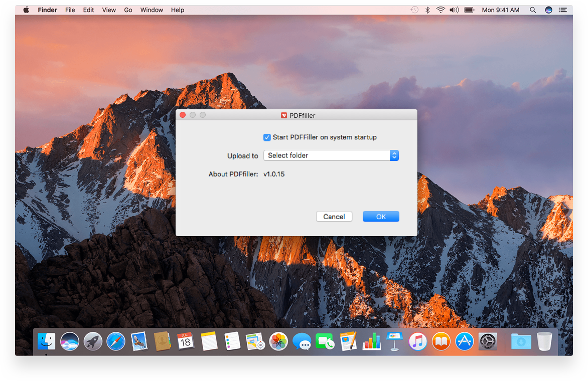Click version text v1.0.15
This screenshot has height=381, width=588.
pos(274,174)
